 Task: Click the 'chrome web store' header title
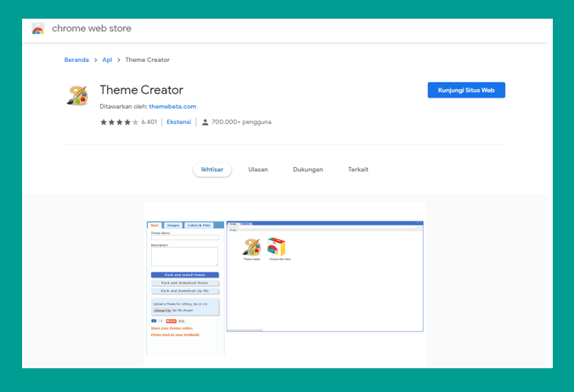pyautogui.click(x=92, y=29)
